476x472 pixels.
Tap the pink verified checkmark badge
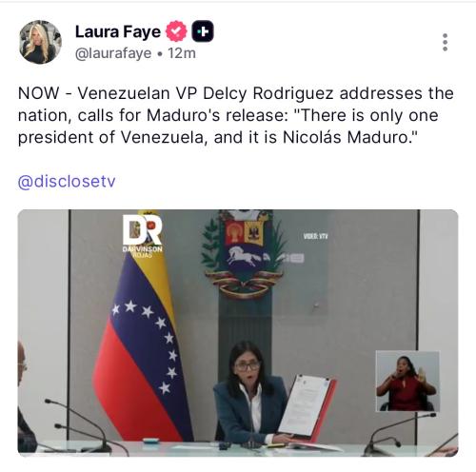(x=176, y=31)
